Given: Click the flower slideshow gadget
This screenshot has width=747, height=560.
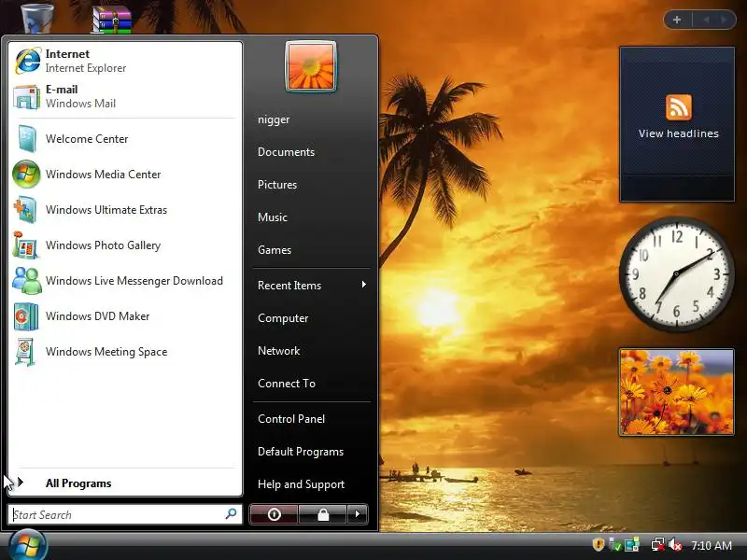Looking at the screenshot, I should (676, 392).
